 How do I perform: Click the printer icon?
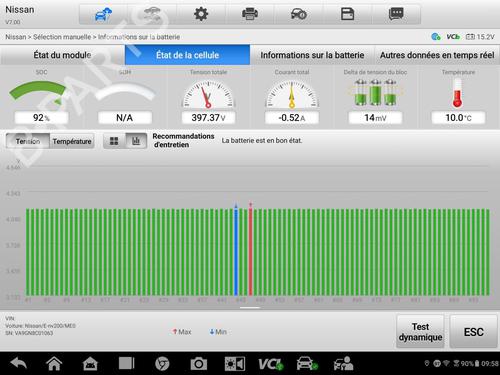250,14
